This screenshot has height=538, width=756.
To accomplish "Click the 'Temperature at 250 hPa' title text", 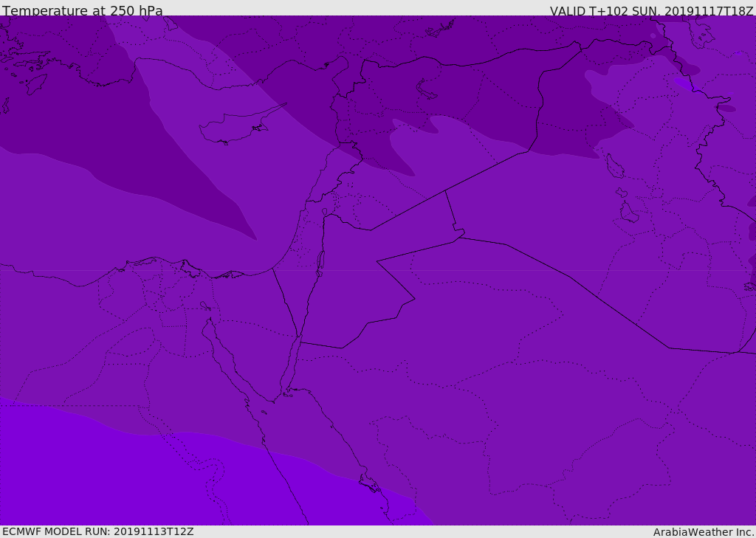I will (83, 10).
